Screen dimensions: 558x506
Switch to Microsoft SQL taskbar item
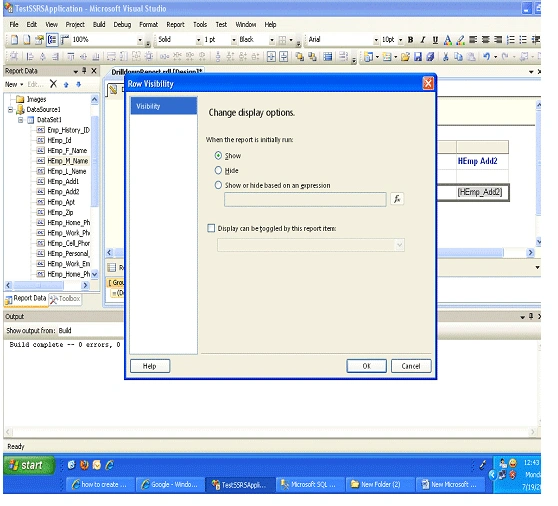pos(309,485)
